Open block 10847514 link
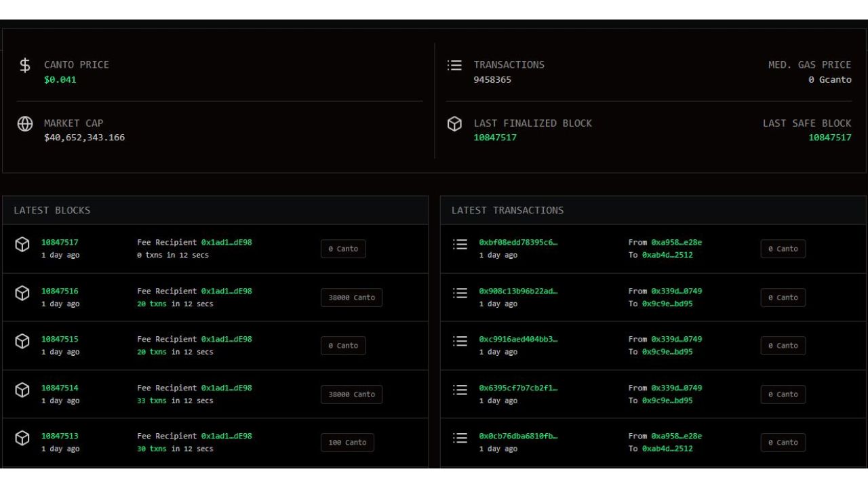Viewport: 868px width, 488px height. pos(60,388)
